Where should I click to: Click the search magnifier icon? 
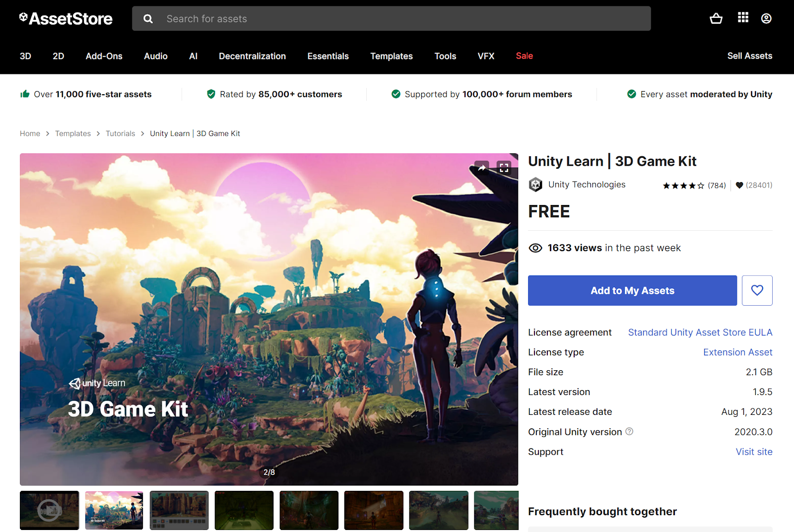[x=148, y=19]
